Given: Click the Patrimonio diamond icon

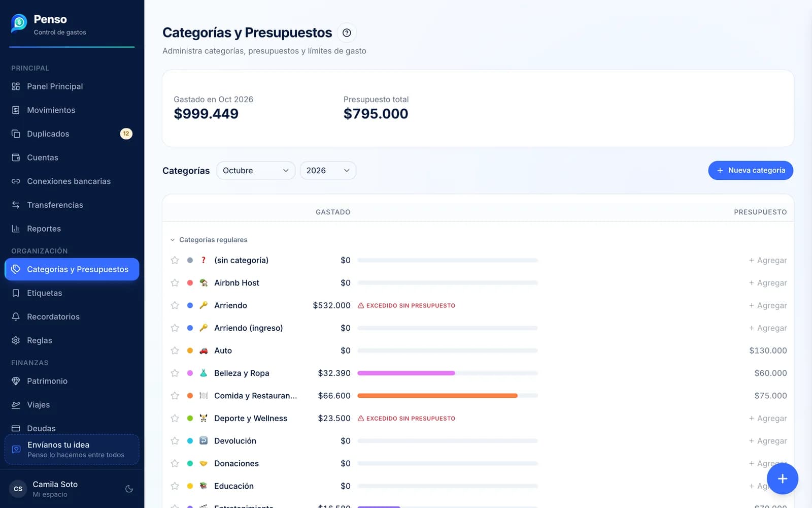Looking at the screenshot, I should pyautogui.click(x=16, y=381).
